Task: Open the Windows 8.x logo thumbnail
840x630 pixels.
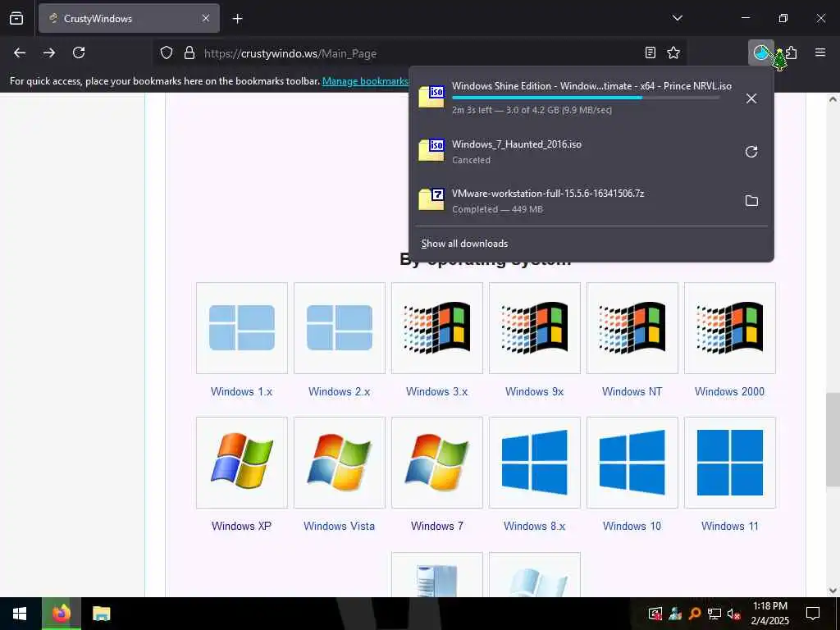Action: (535, 463)
